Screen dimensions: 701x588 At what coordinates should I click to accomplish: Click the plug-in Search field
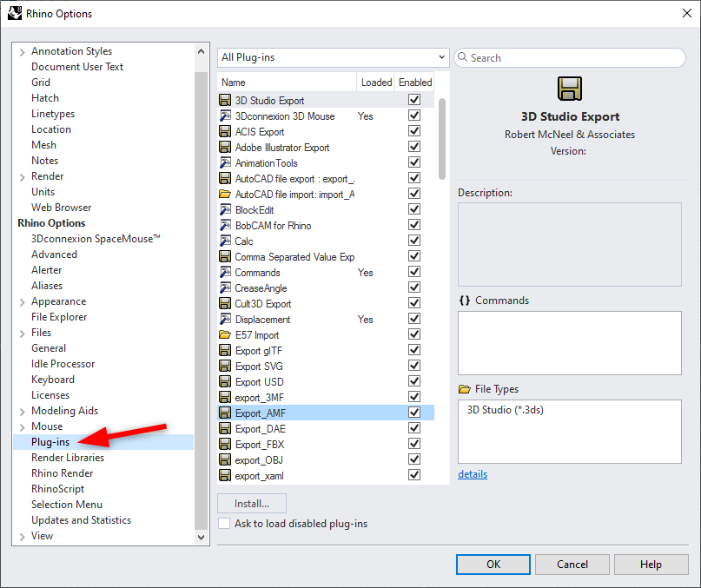pyautogui.click(x=573, y=57)
